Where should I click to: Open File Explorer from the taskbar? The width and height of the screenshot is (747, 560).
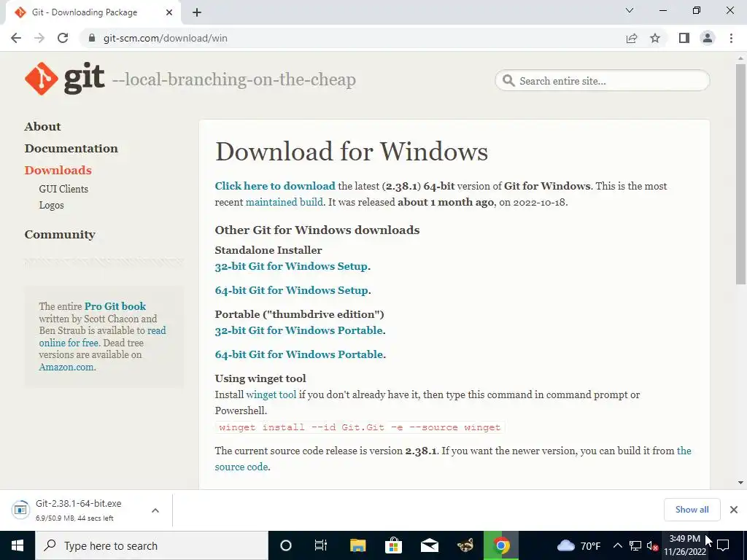pyautogui.click(x=357, y=545)
